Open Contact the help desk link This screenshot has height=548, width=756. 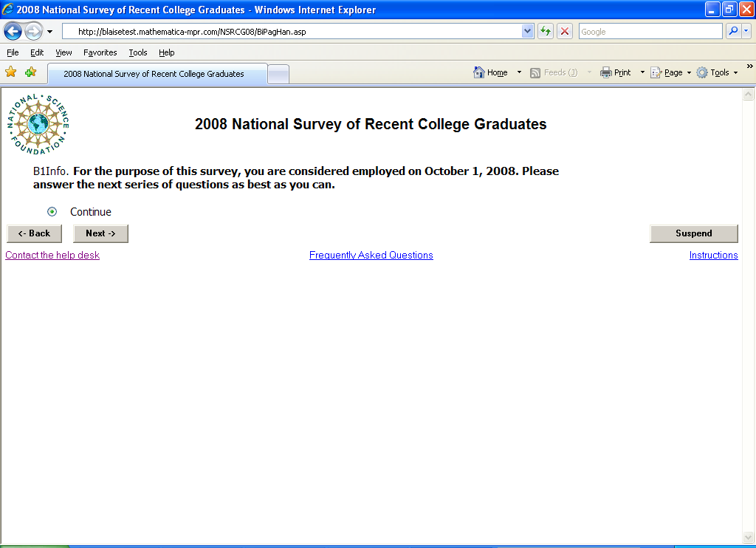coord(52,256)
